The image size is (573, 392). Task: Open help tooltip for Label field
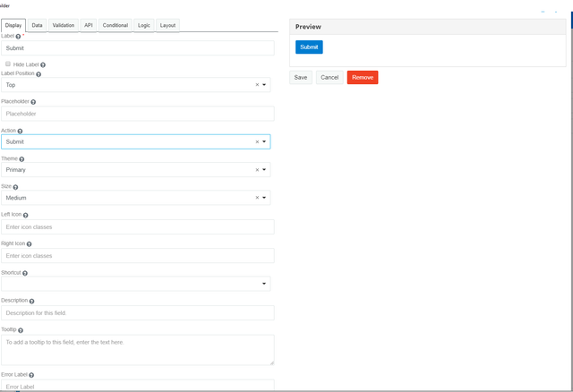(x=18, y=37)
